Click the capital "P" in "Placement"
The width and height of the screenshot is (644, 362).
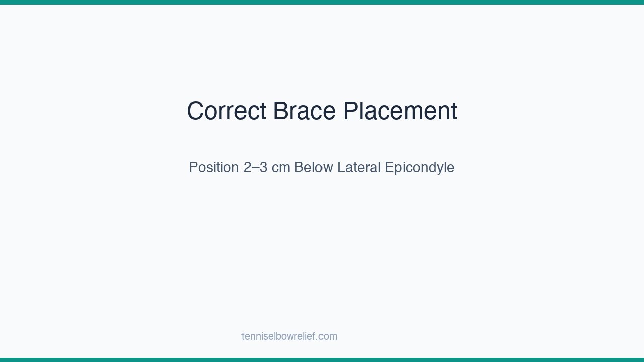(350, 111)
